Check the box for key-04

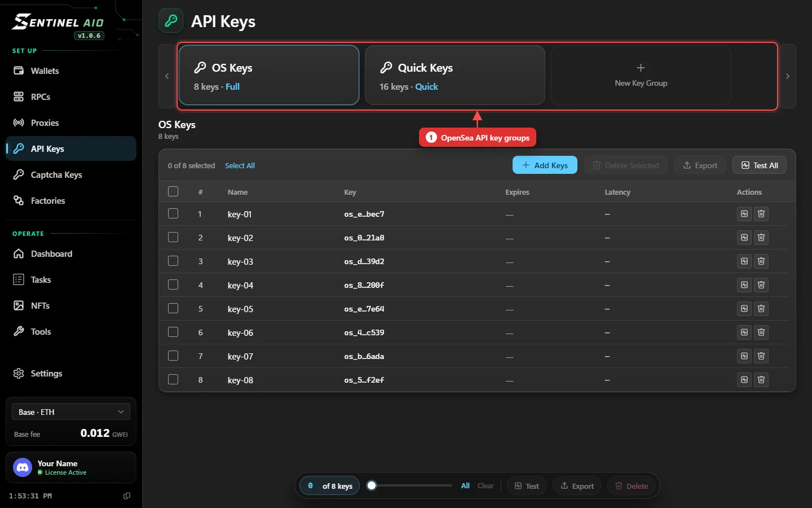(173, 284)
